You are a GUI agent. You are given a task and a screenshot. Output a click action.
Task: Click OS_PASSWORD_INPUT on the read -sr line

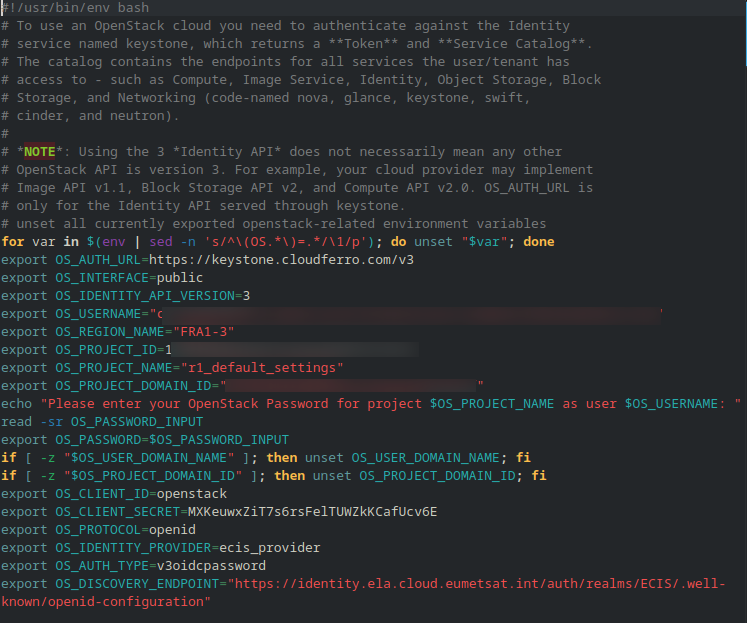click(137, 422)
